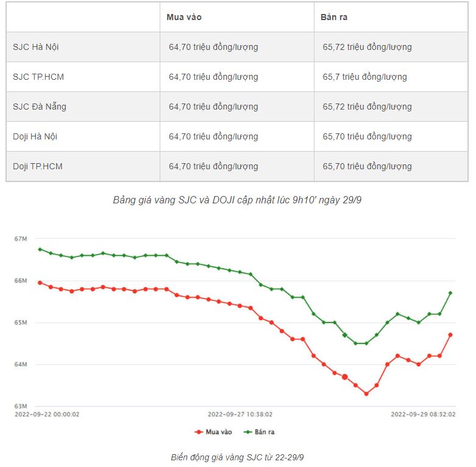Click SJC TP.HCM's 65,7 triệu selling price
This screenshot has width=476, height=467.
coord(364,77)
